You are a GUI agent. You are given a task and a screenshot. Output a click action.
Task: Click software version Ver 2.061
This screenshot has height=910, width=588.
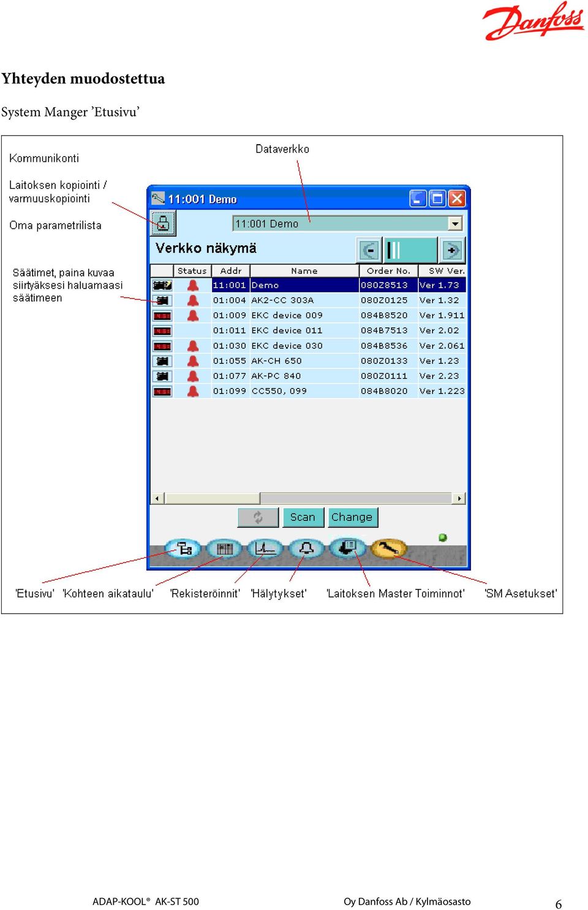(442, 346)
